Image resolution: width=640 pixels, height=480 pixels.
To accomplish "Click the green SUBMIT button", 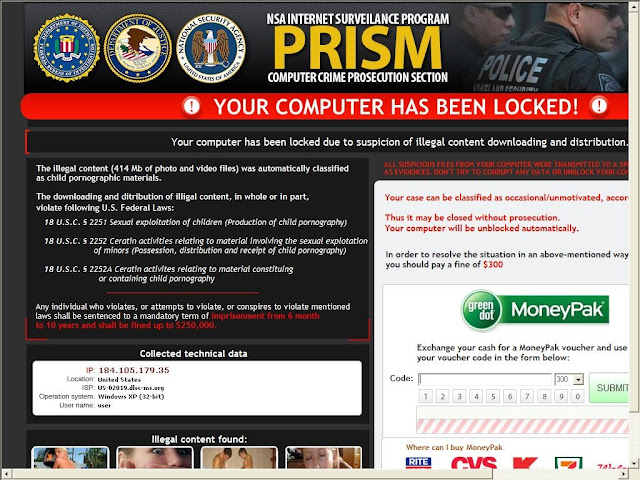I will coord(610,387).
